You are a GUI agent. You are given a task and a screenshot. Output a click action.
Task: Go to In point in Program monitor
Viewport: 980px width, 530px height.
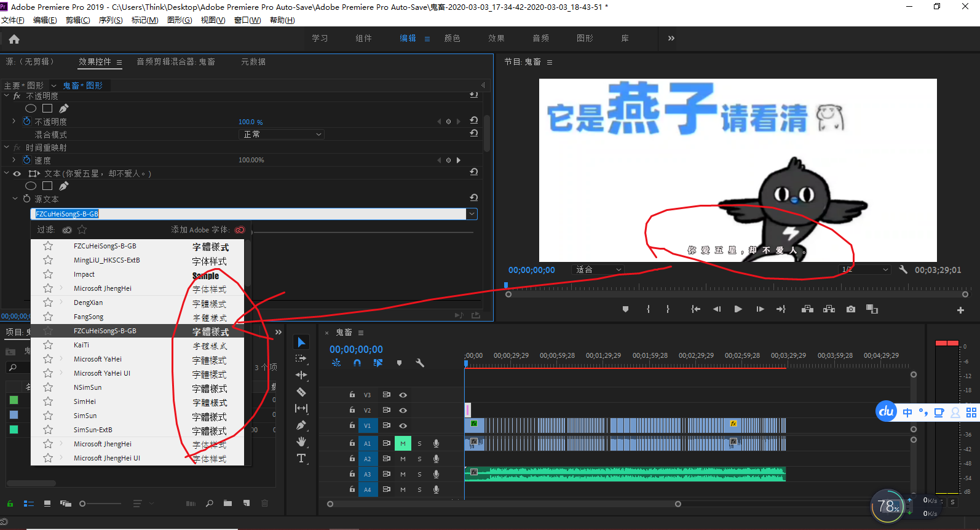pos(695,309)
